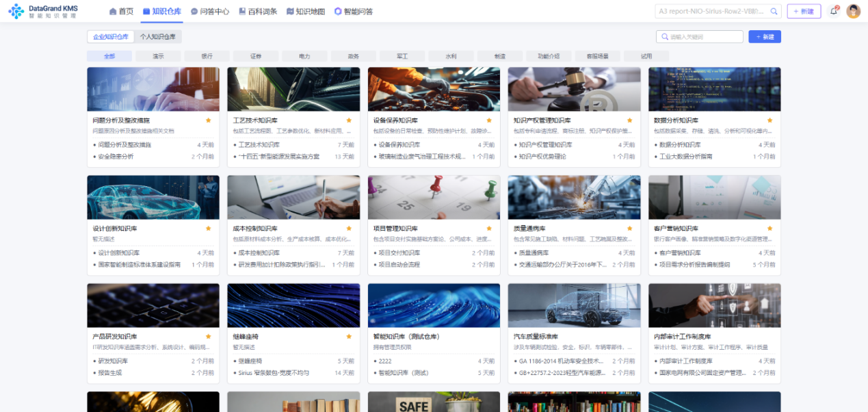868x412 pixels.
Task: Click the blue 新建 button
Action: (764, 37)
